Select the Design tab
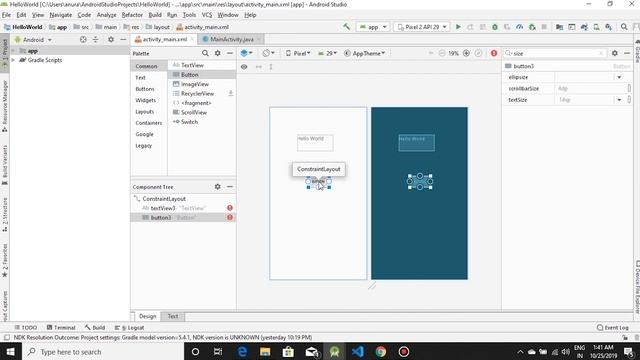 147,316
